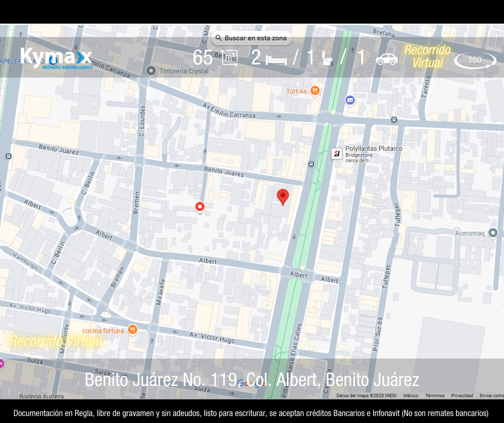The image size is (504, 423).
Task: Click the bed bedrooms icon
Action: click(x=276, y=60)
